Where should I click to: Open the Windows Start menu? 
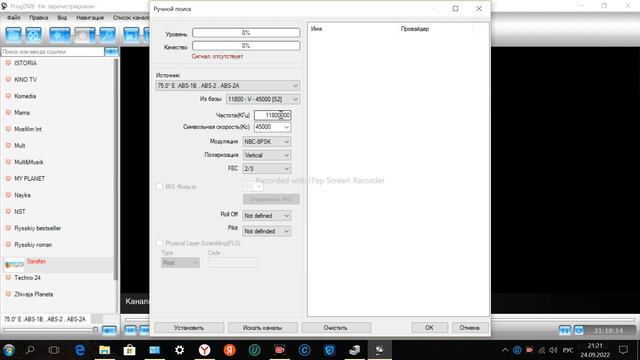point(9,350)
